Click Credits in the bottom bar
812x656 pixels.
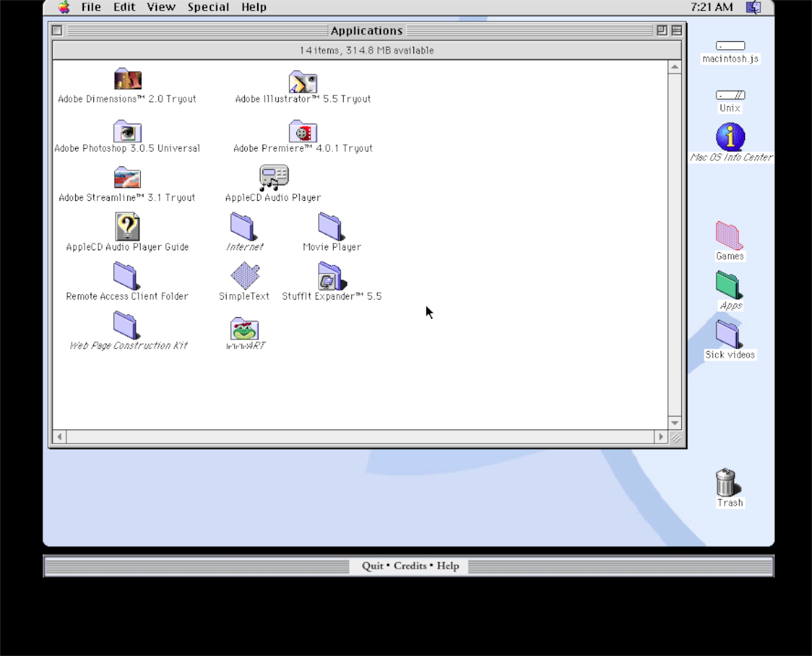pos(410,566)
